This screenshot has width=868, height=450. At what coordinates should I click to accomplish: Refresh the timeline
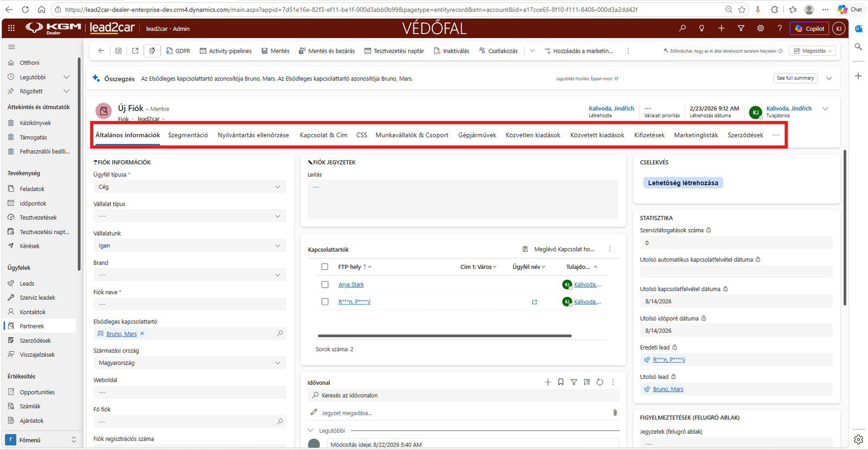600,382
